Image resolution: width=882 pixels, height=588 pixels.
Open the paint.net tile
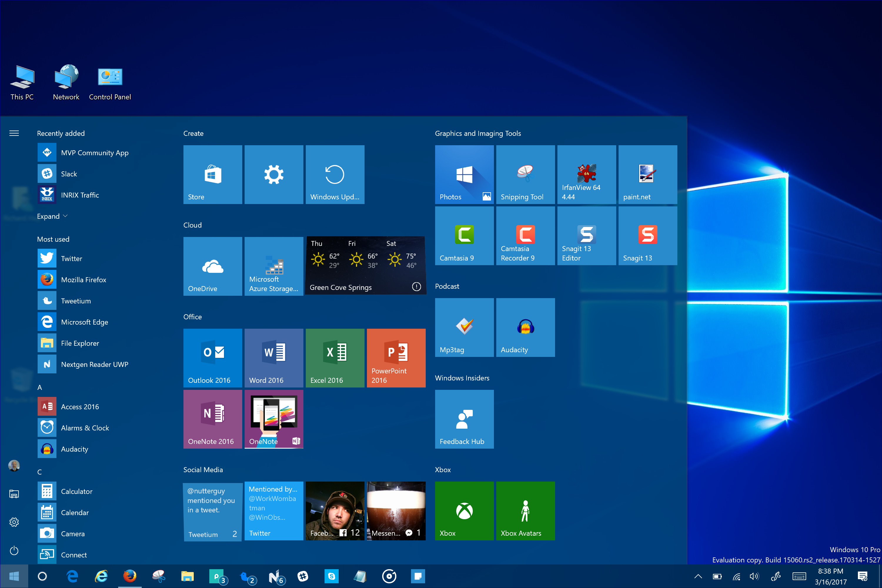[647, 174]
